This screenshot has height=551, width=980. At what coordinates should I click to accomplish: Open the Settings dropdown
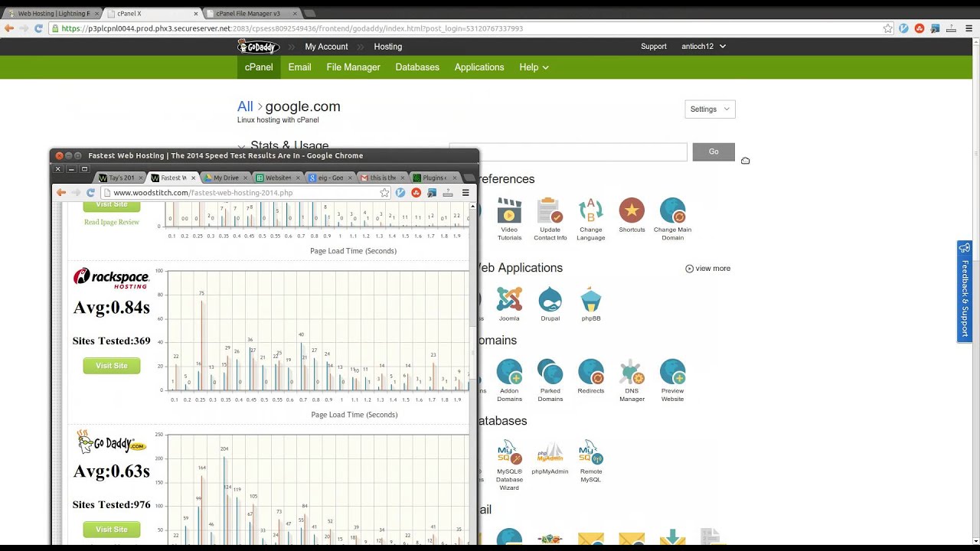(x=710, y=109)
